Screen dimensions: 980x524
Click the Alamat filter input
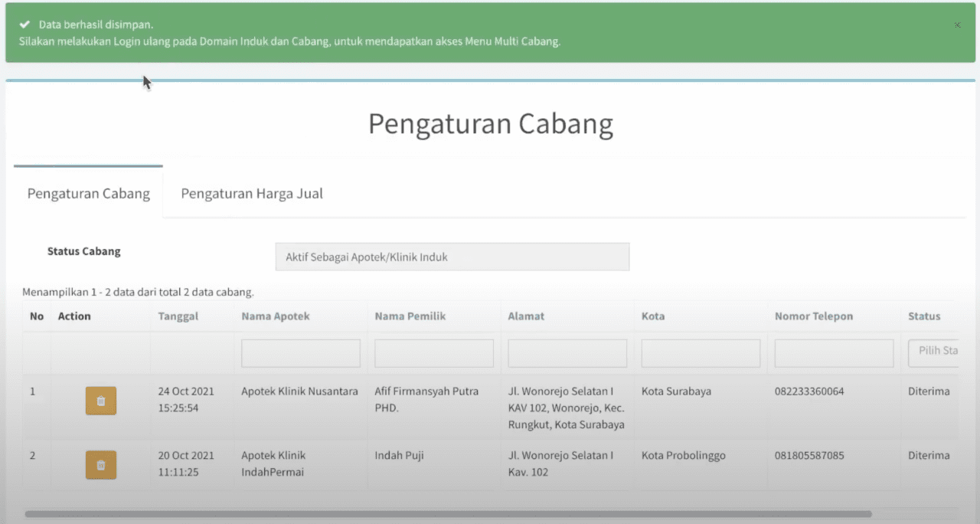click(x=567, y=353)
